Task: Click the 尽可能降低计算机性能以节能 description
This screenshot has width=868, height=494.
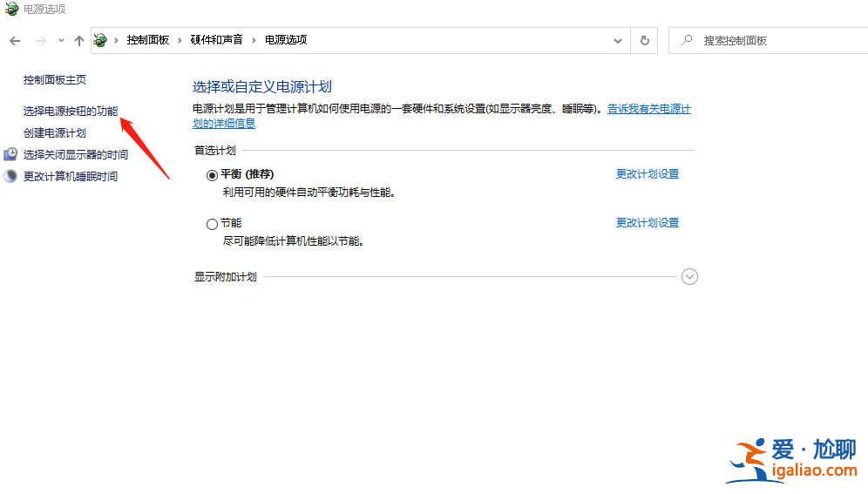Action: (x=294, y=241)
